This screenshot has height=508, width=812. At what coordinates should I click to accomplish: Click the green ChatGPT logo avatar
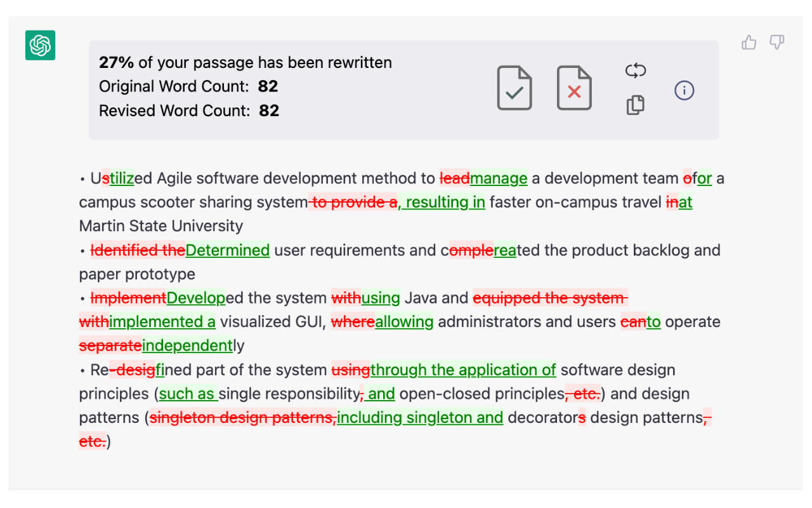[40, 46]
